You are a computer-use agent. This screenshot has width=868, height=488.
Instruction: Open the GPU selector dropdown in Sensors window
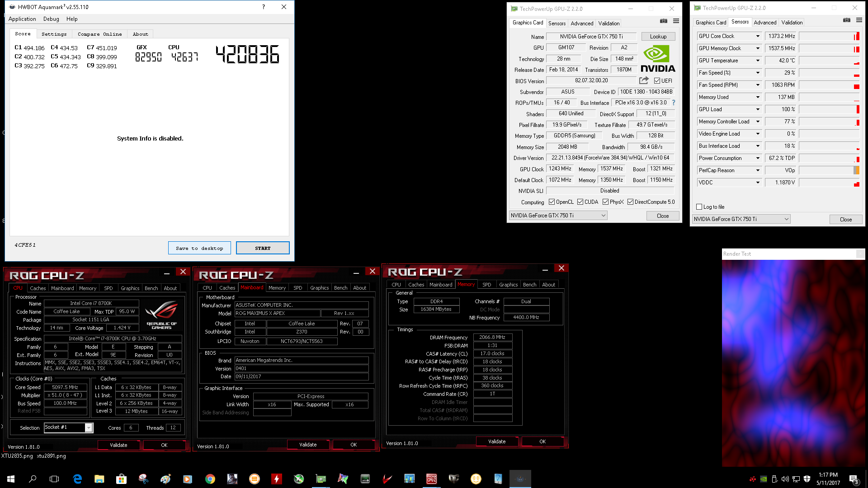click(x=741, y=219)
